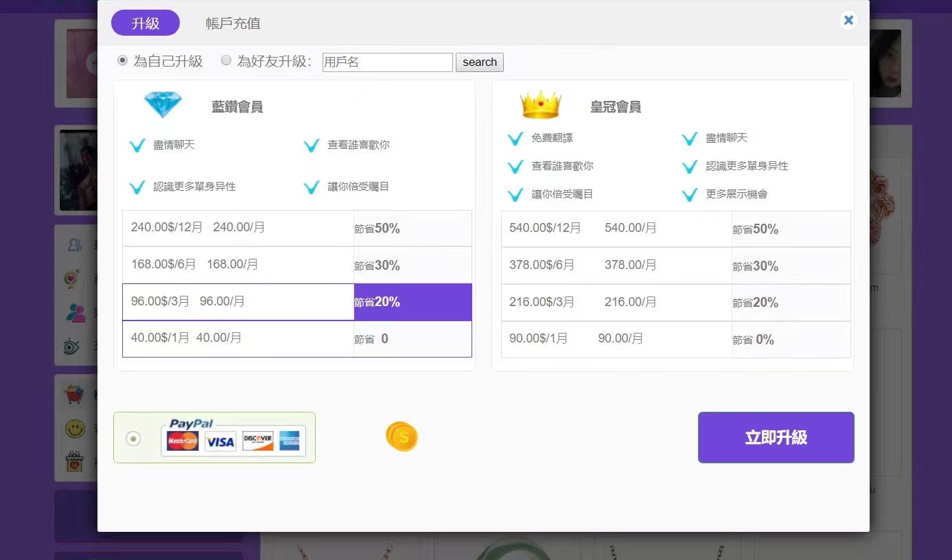This screenshot has width=952, height=560.
Task: Click the gift box icon in background sidebar
Action: tap(74, 461)
